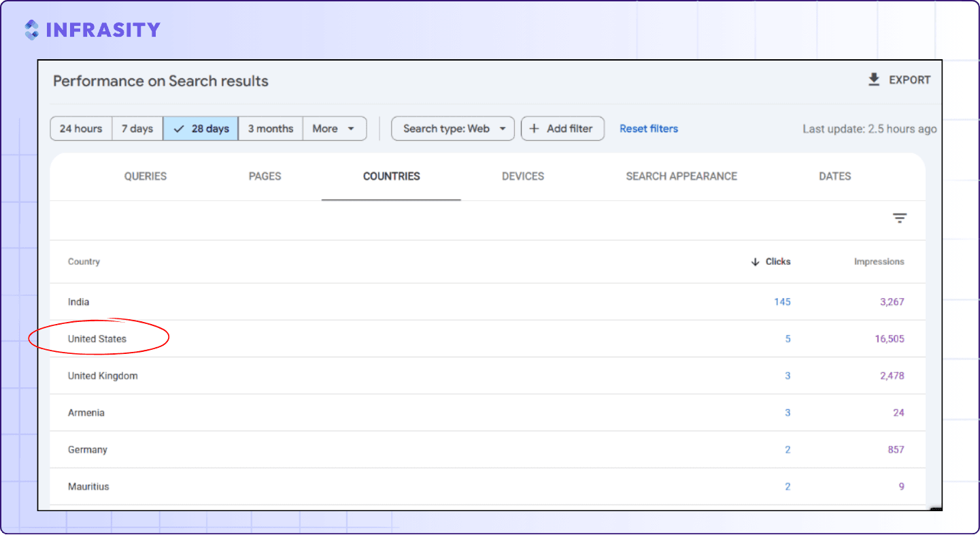The image size is (980, 535).
Task: Open the Search Appearance tab
Action: tap(681, 176)
